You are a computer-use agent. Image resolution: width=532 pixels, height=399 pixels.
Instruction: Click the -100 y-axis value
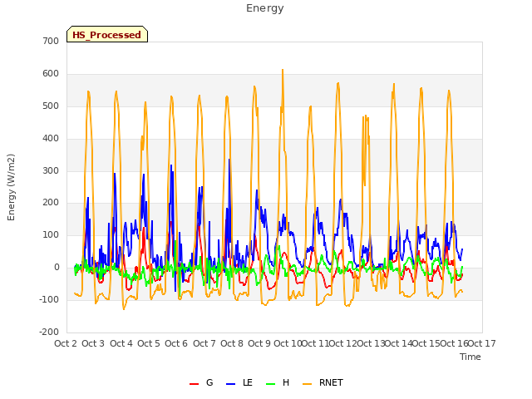[x=49, y=299]
